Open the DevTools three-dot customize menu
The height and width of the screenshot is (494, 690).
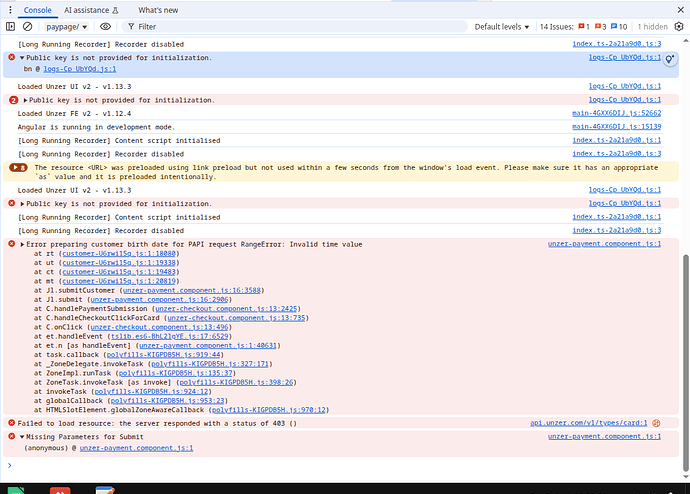[x=10, y=10]
